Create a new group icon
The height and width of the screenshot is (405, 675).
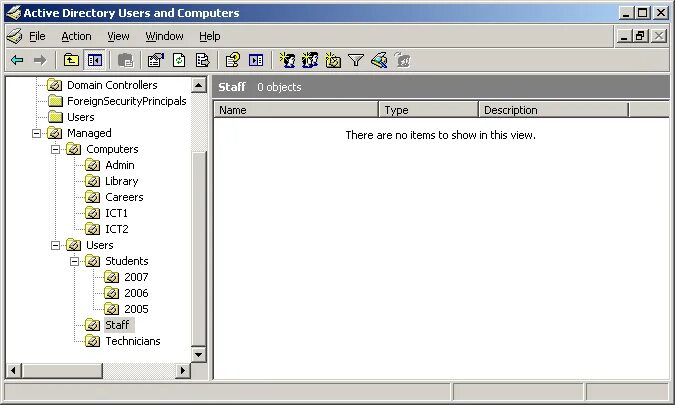[x=310, y=60]
